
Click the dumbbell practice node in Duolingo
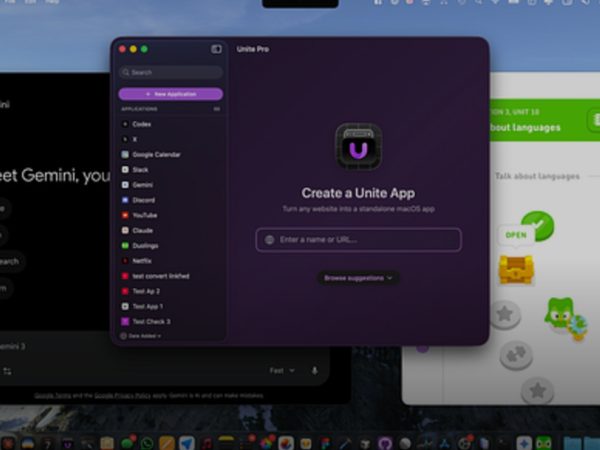tap(516, 356)
